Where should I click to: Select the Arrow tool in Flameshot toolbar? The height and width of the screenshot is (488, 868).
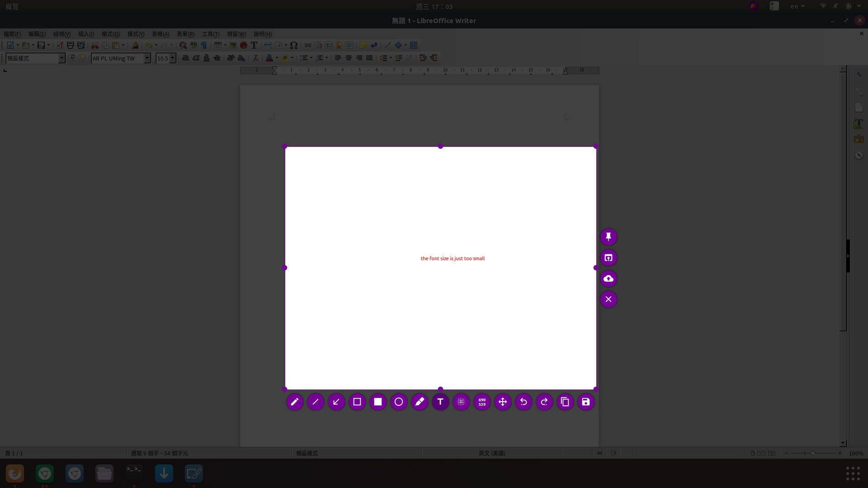tap(336, 402)
